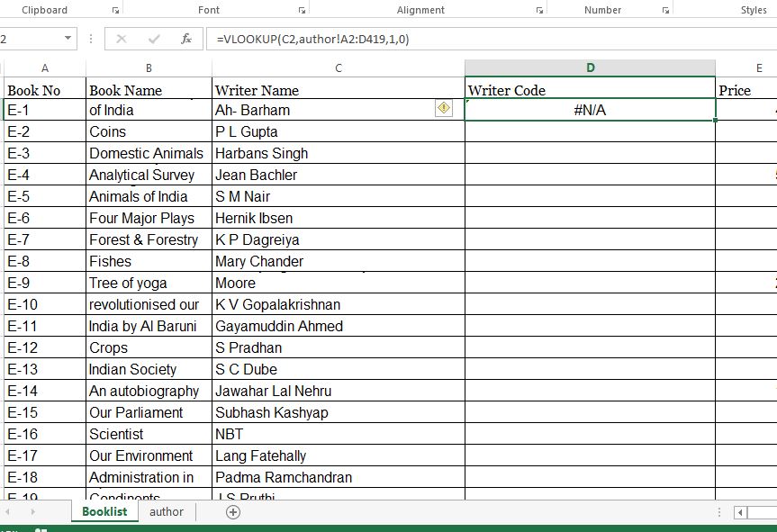Screen dimensions: 777x532
Task: Select column C header
Action: [339, 68]
